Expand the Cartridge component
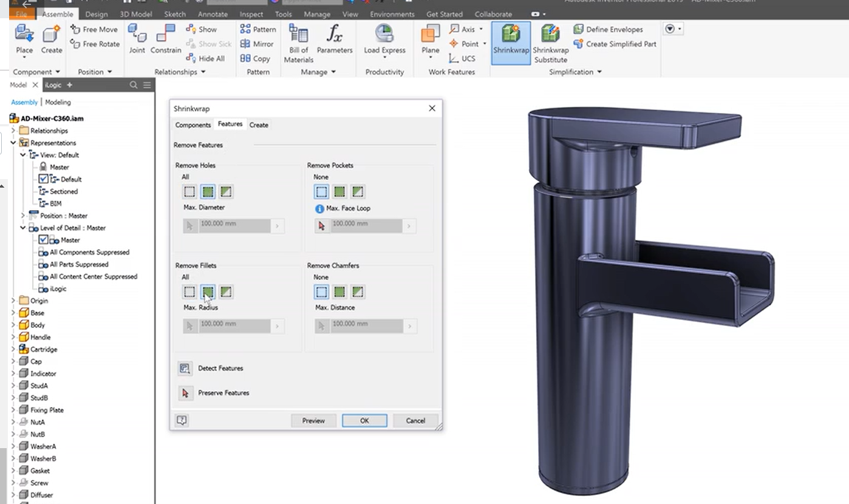The image size is (849, 504). click(13, 349)
